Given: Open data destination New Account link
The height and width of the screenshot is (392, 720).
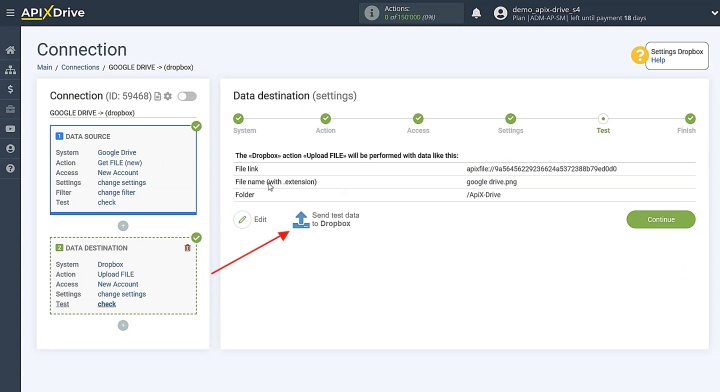Looking at the screenshot, I should coord(118,284).
